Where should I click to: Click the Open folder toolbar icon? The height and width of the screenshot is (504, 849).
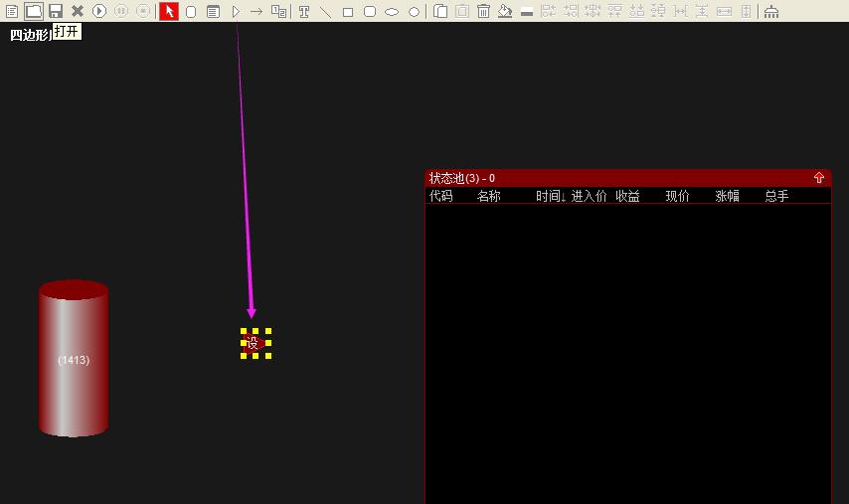(34, 11)
